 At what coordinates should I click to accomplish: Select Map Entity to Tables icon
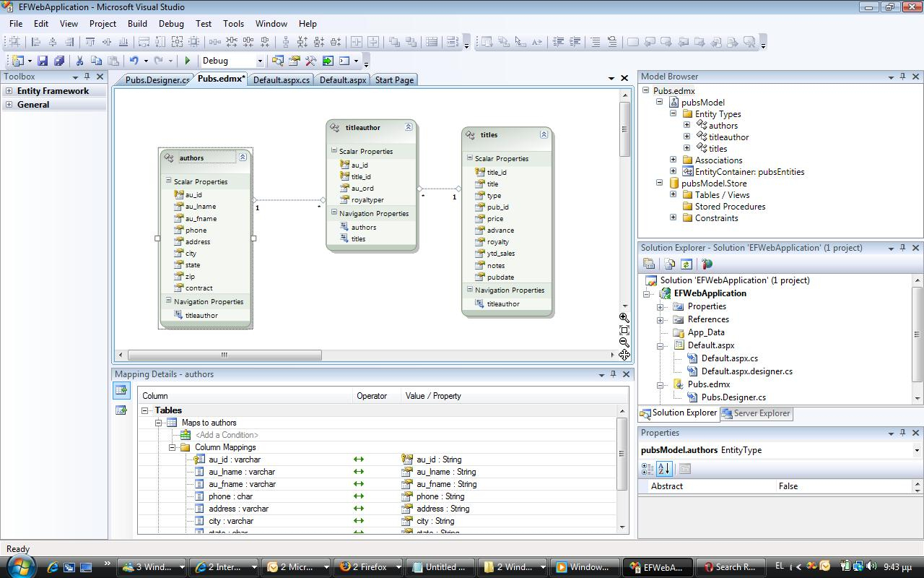point(121,391)
